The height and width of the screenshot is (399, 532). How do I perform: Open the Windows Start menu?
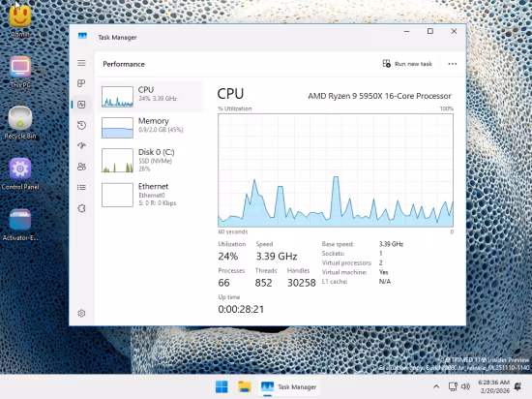(222, 386)
